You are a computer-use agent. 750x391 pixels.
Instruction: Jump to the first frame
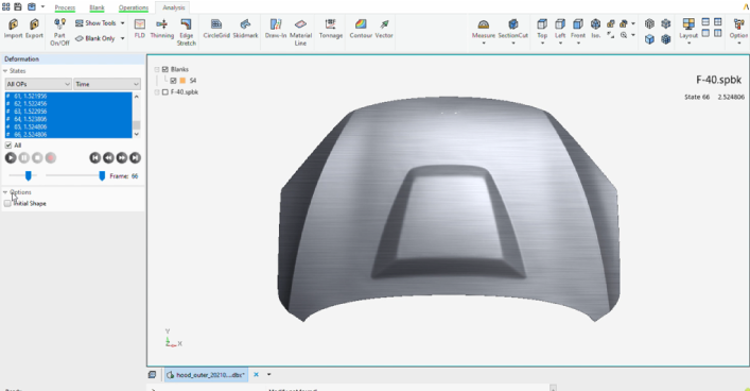[95, 157]
